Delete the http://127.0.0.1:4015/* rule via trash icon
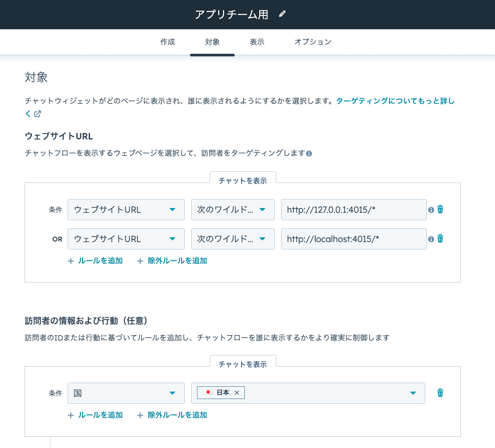Image resolution: width=495 pixels, height=448 pixels. click(440, 210)
